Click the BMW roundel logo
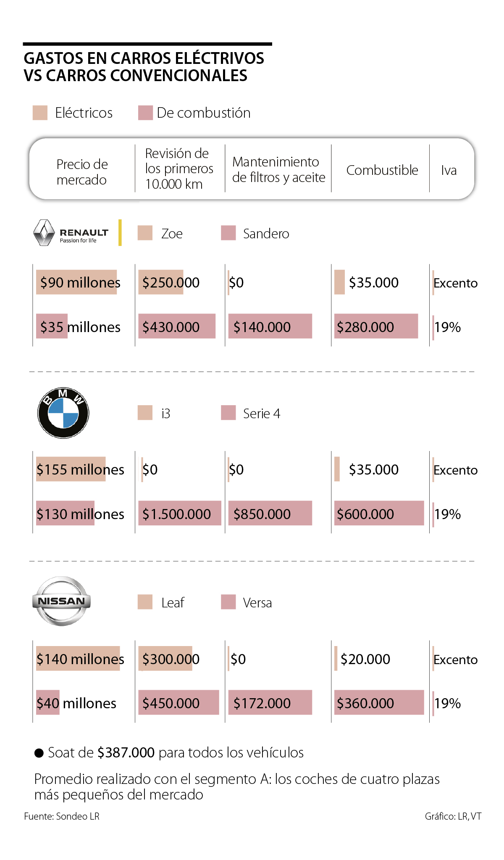 click(63, 413)
